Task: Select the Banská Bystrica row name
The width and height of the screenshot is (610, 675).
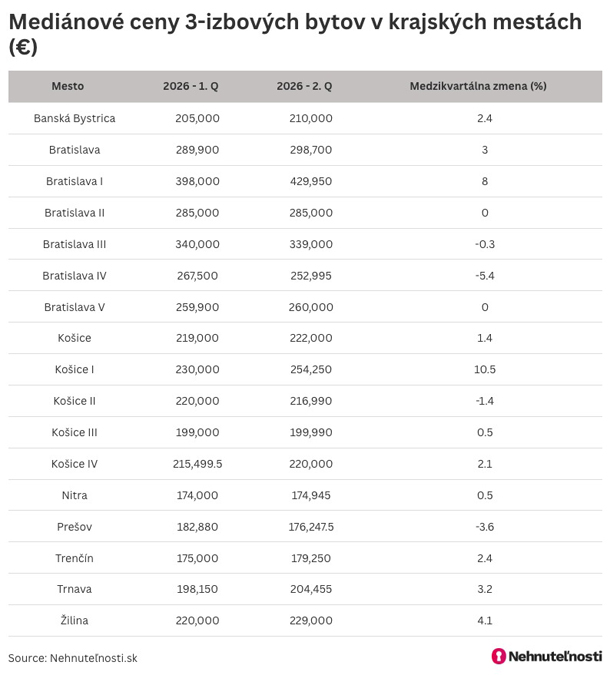Action: click(x=74, y=118)
